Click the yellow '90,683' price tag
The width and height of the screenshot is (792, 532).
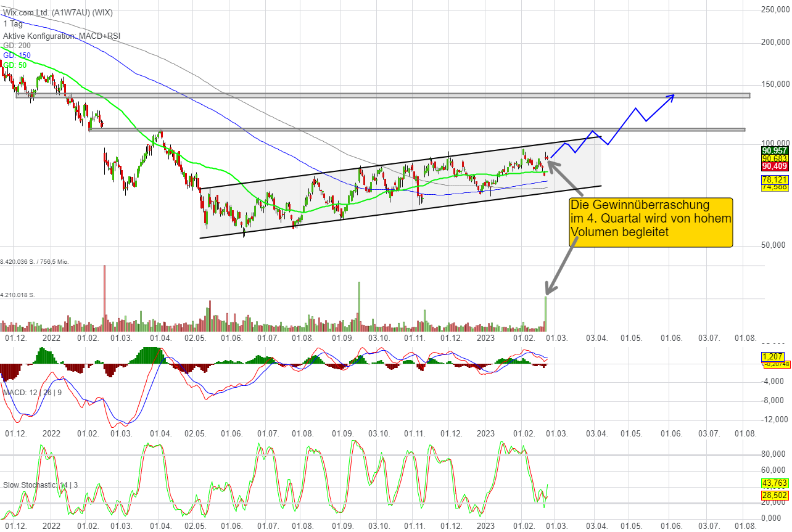[774, 158]
